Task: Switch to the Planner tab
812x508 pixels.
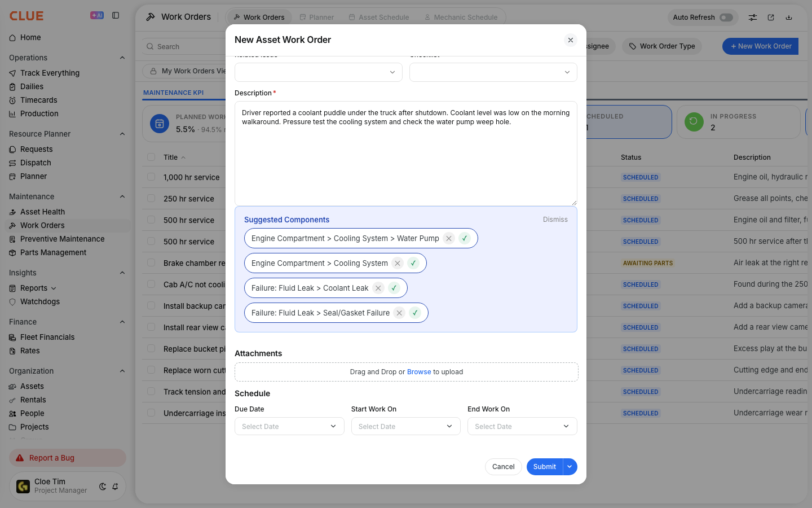Action: 317,17
